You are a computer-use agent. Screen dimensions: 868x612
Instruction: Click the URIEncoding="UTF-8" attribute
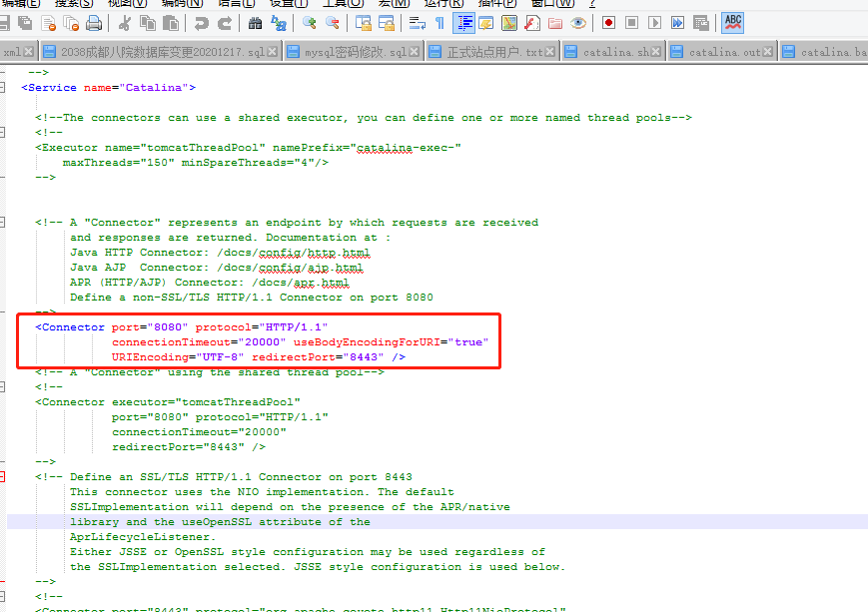178,356
